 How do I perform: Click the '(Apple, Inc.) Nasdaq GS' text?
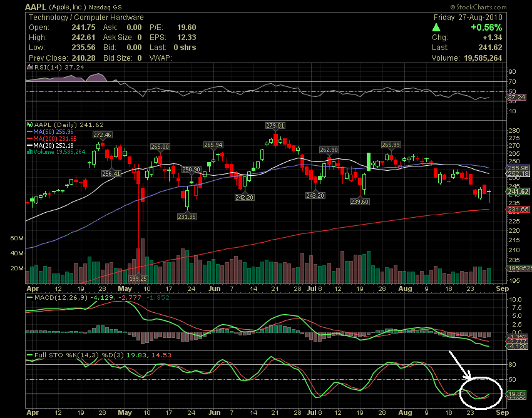click(85, 7)
